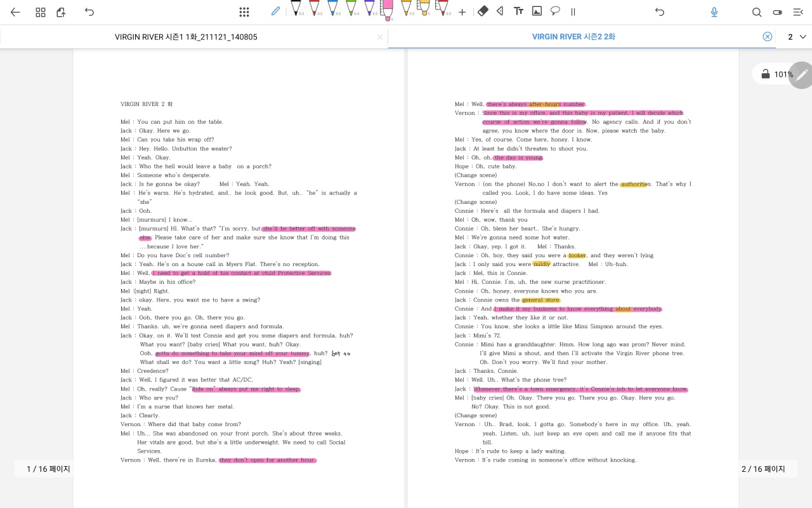Pick the orange pen
This screenshot has height=508, width=812.
point(406,8)
